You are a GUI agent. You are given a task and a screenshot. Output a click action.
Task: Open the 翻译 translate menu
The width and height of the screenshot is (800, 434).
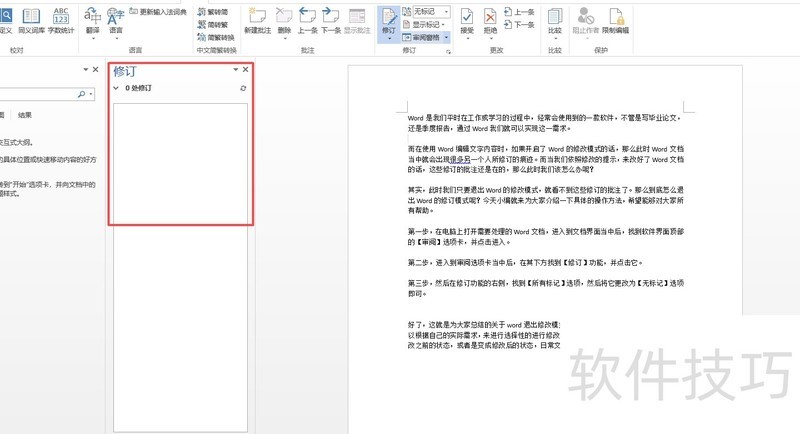[x=92, y=23]
